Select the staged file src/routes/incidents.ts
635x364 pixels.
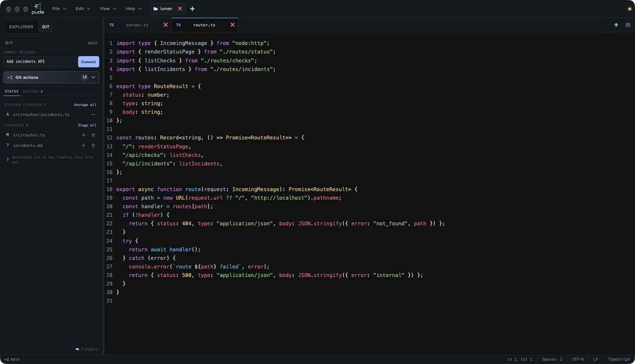41,115
